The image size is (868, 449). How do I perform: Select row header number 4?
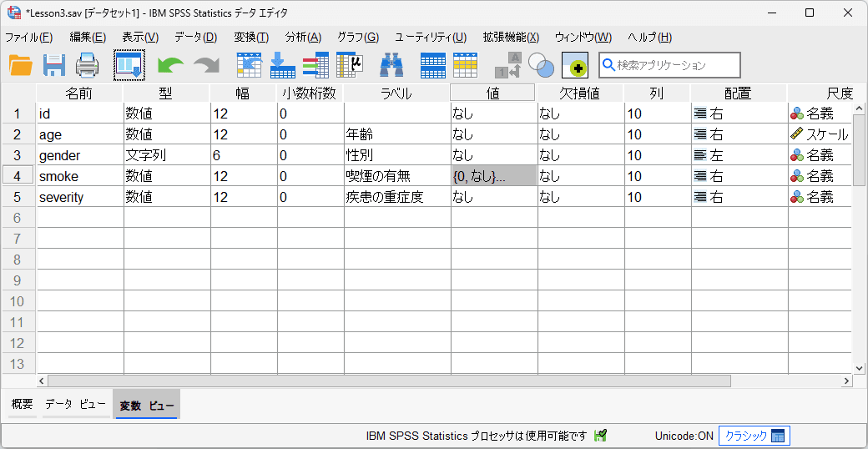tap(19, 176)
